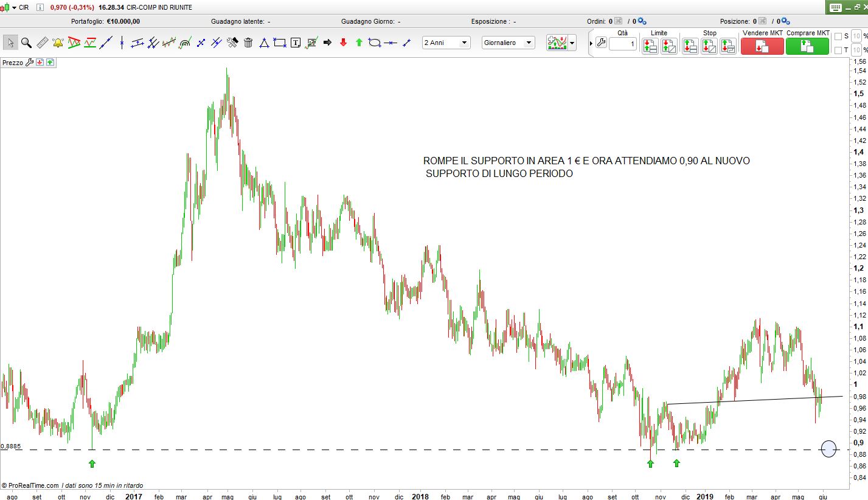Screen dimensions: 868x500
Task: Click the Qtà quantity input field
Action: (622, 44)
